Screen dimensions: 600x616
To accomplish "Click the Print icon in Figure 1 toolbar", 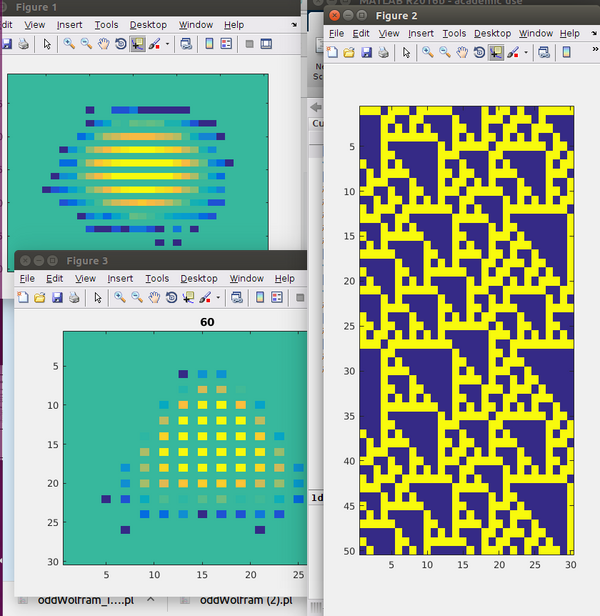I will tap(24, 44).
